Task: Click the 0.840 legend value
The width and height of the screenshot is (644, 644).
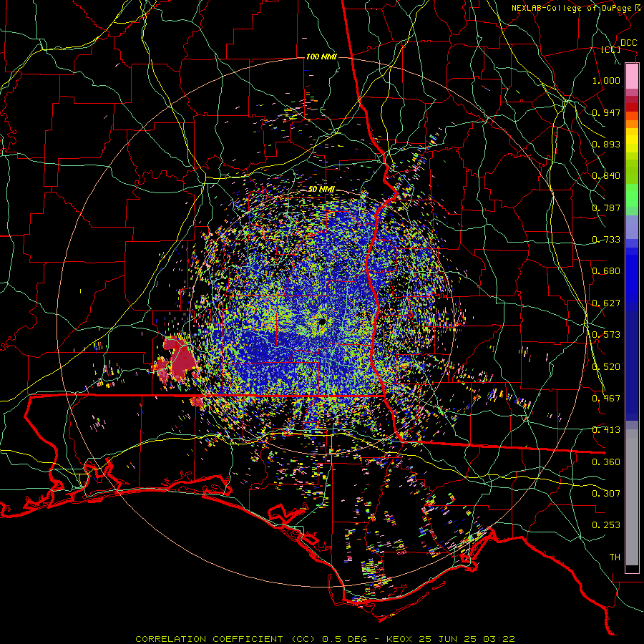Action: [x=606, y=176]
